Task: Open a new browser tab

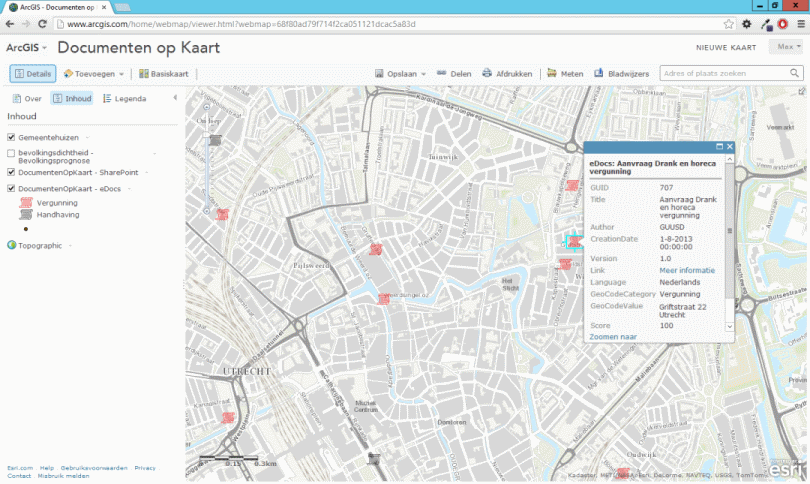Action: point(122,7)
